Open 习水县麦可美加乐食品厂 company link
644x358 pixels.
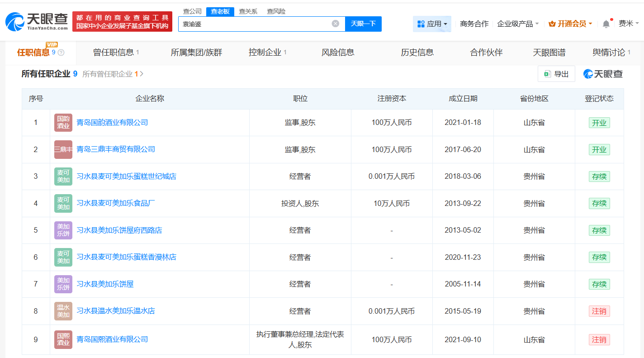point(116,203)
